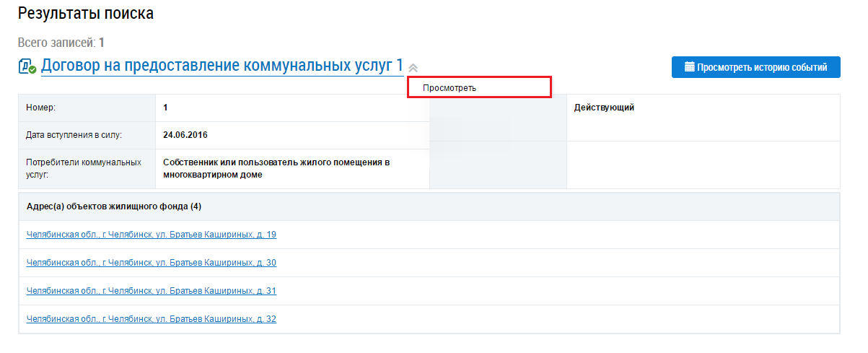Click the "Результаты поиска" heading
Image resolution: width=868 pixels, height=353 pixels.
pyautogui.click(x=86, y=13)
